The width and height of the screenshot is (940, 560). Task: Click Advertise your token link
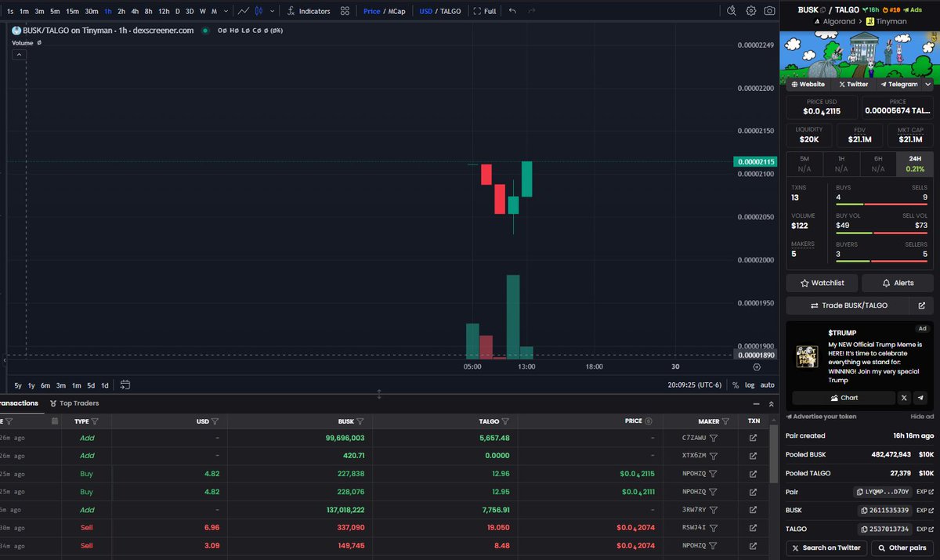pos(821,417)
